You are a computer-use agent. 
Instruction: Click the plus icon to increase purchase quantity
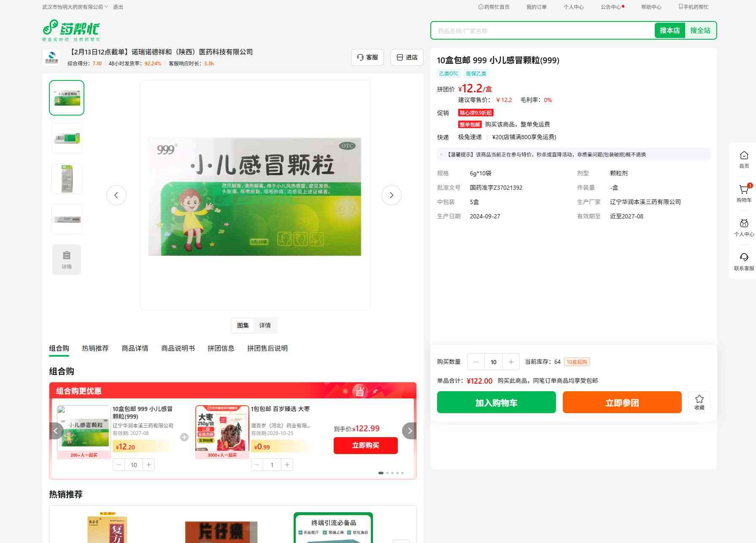tap(511, 362)
